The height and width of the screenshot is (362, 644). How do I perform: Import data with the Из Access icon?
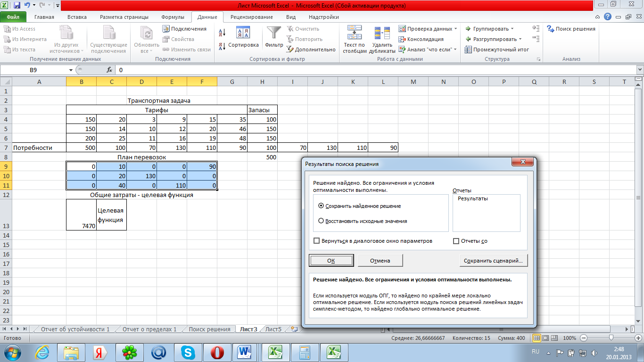7,29
